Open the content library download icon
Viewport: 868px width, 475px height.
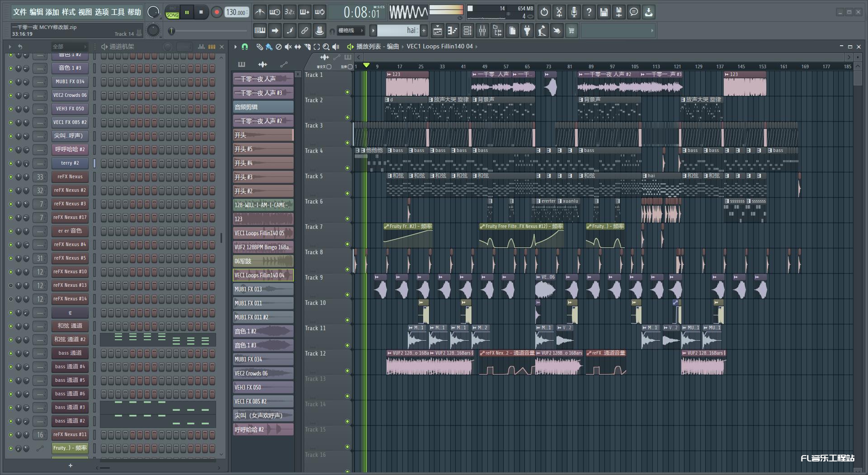(x=649, y=12)
